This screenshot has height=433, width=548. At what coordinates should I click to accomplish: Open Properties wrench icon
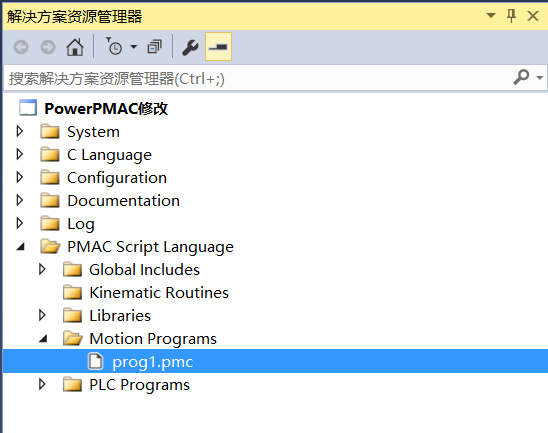[x=190, y=47]
